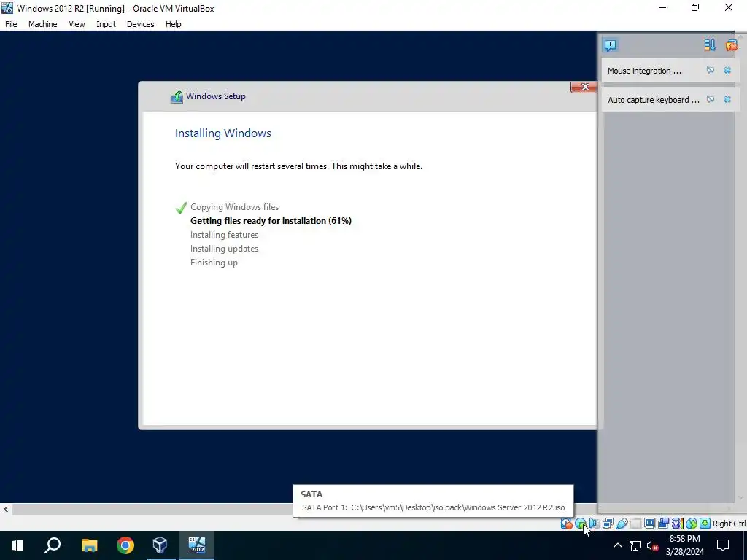Image resolution: width=747 pixels, height=560 pixels.
Task: Open VirtualBox Manager from the taskbar
Action: pyautogui.click(x=160, y=545)
